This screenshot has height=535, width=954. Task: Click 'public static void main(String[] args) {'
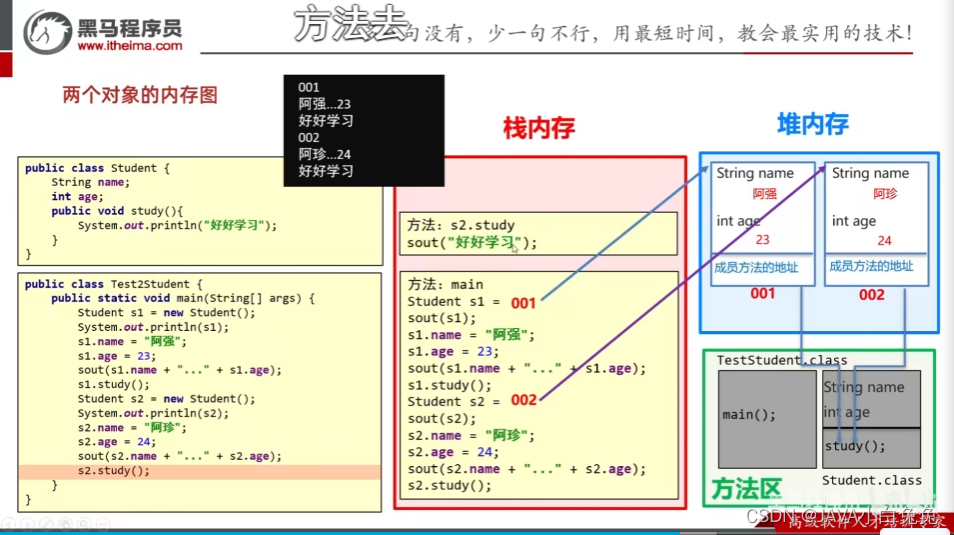(x=183, y=298)
